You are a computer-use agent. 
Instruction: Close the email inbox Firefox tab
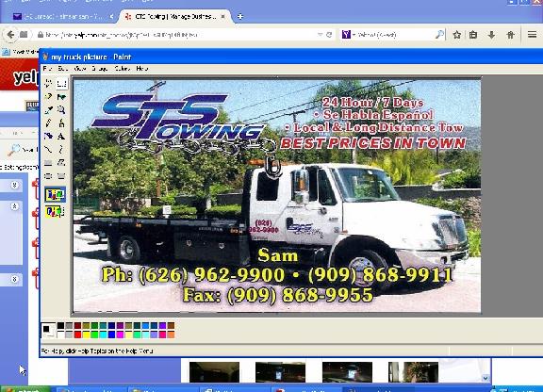[111, 16]
